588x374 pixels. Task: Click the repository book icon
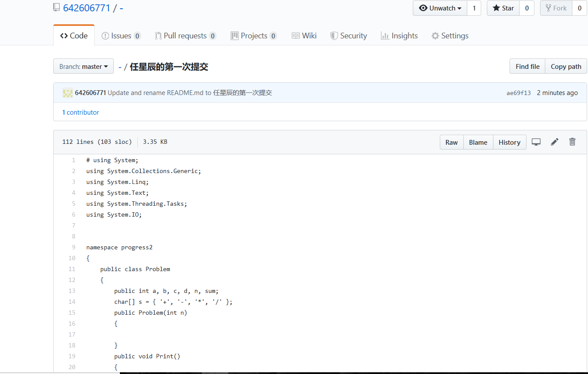tap(56, 7)
